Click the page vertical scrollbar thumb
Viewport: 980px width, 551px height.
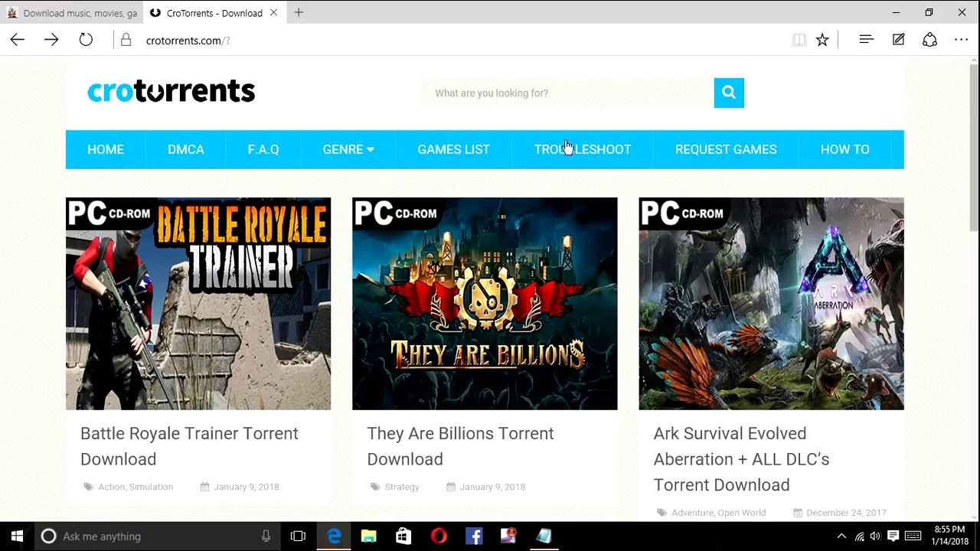point(974,147)
